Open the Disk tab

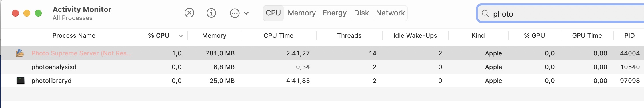click(361, 13)
